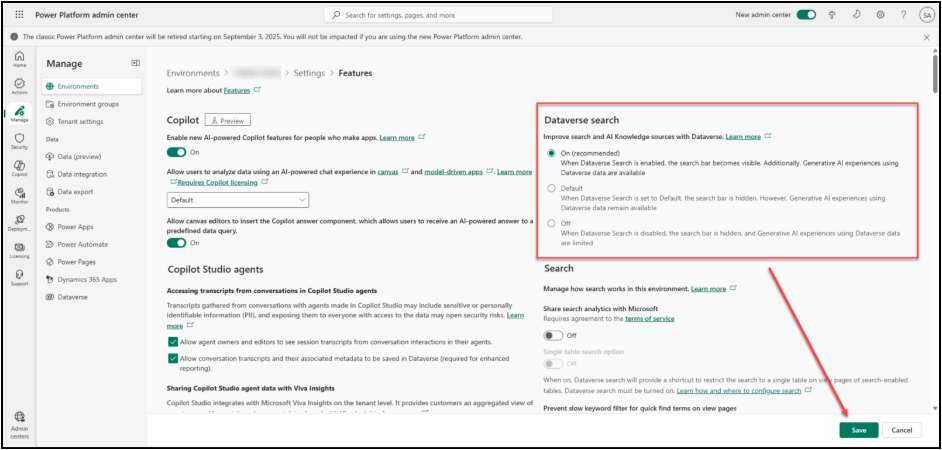The height and width of the screenshot is (450, 942).
Task: Select the Dataverse search Default radio option
Action: click(550, 188)
